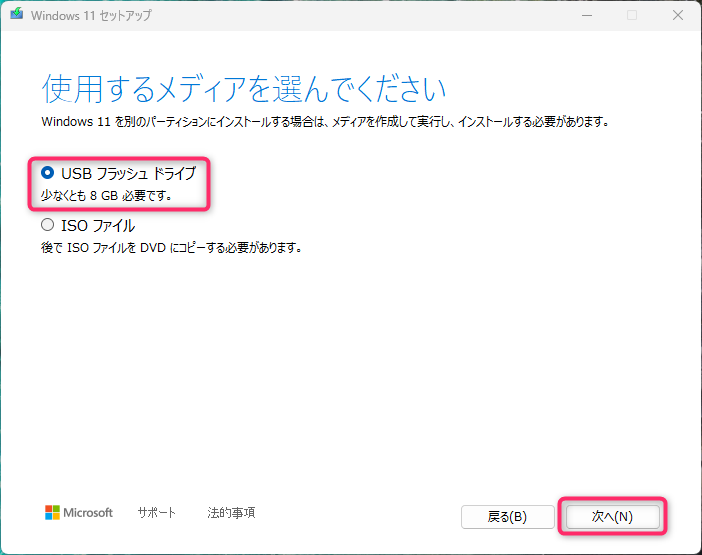Choose the ISO ファイル radio option
Viewport: 702px width, 555px height.
click(x=47, y=225)
